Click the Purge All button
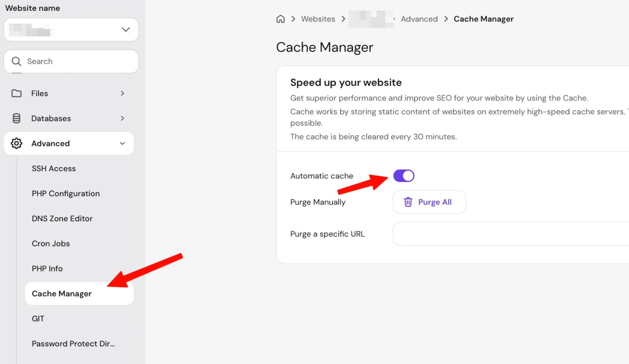The height and width of the screenshot is (364, 629). pyautogui.click(x=429, y=202)
